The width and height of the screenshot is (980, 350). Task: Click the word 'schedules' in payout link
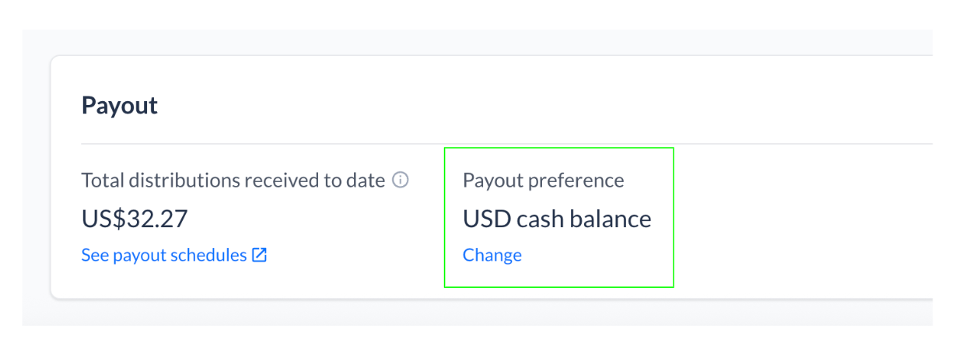pos(209,255)
